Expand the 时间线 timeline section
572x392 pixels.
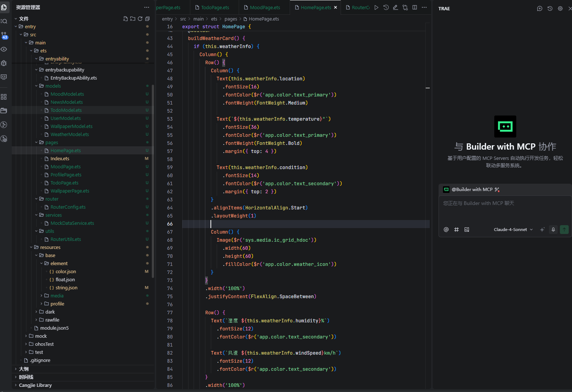83,377
